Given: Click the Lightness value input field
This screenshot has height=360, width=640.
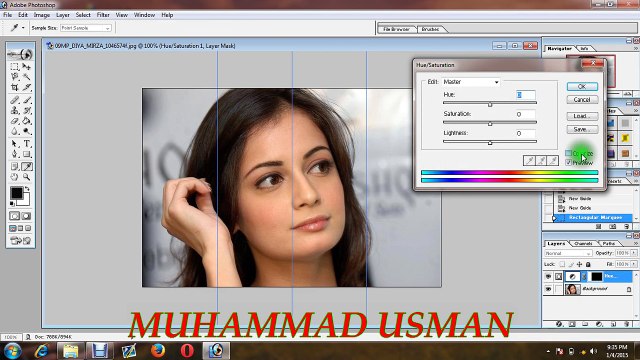Looking at the screenshot, I should pos(526,133).
